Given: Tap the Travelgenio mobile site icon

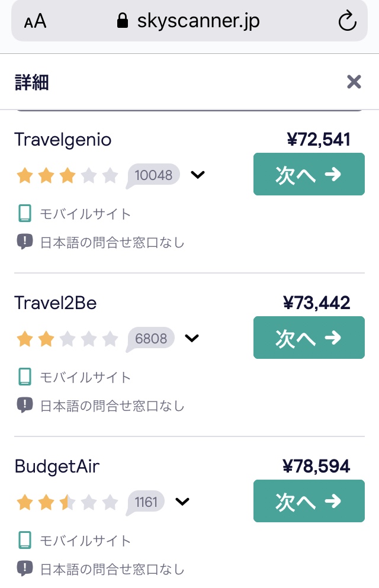Looking at the screenshot, I should 24,213.
